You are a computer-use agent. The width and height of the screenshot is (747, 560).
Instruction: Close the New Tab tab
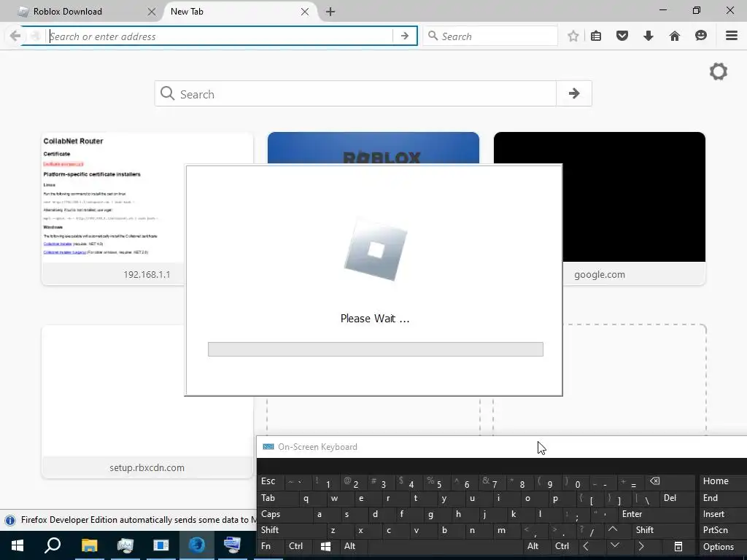click(305, 12)
